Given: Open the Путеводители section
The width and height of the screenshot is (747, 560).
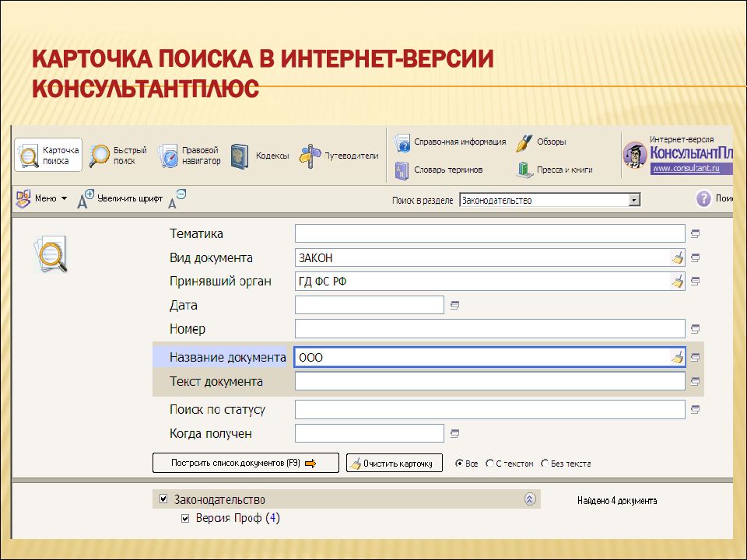Looking at the screenshot, I should click(338, 156).
